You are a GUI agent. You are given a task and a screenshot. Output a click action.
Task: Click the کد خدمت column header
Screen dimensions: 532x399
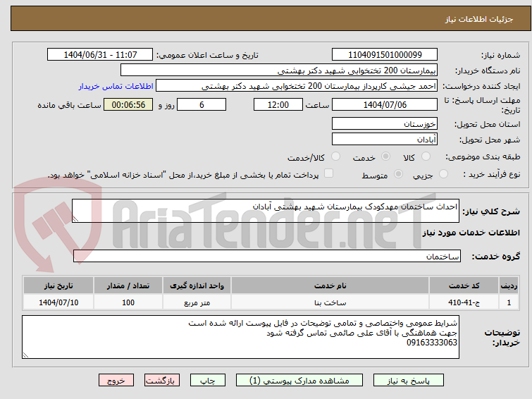click(x=464, y=286)
